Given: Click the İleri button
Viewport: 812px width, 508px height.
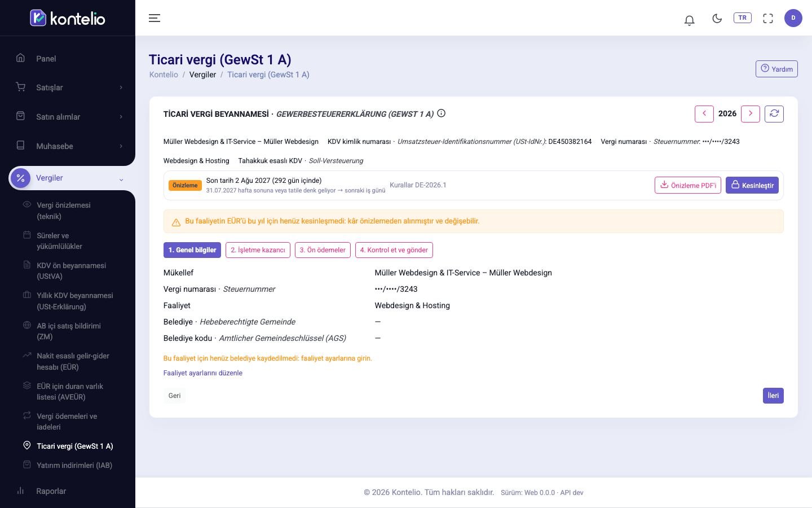Looking at the screenshot, I should 773,396.
